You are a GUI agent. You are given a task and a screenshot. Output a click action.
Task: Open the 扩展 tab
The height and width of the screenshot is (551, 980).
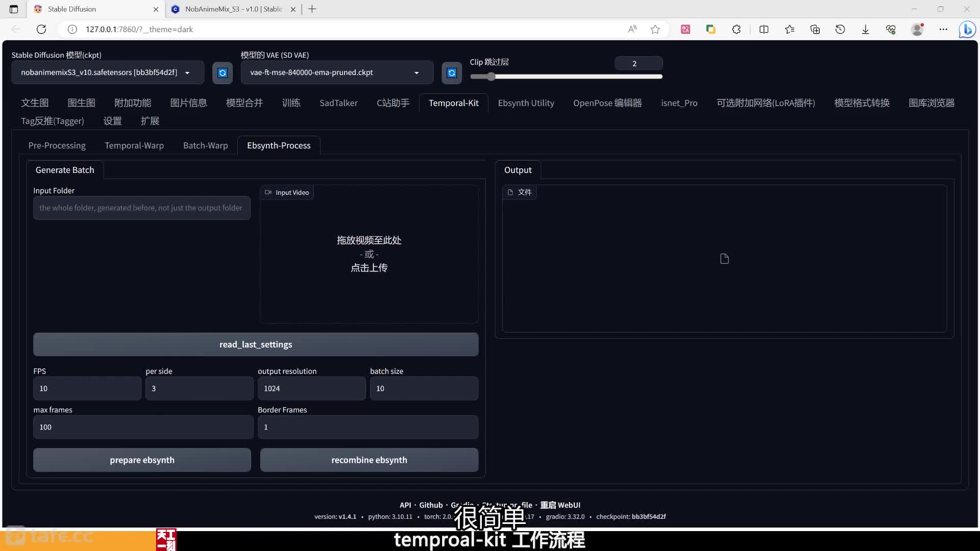(x=150, y=121)
